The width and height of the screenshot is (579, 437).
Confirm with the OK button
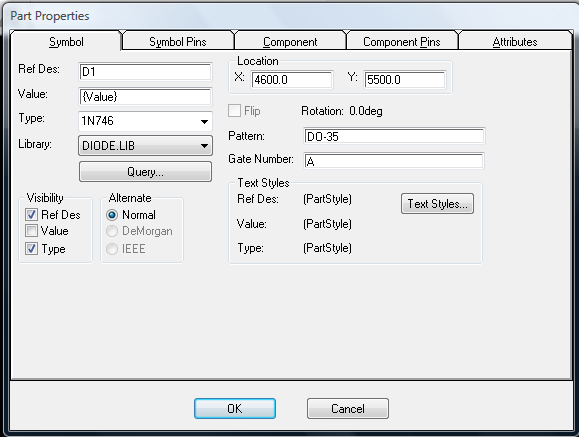(235, 409)
